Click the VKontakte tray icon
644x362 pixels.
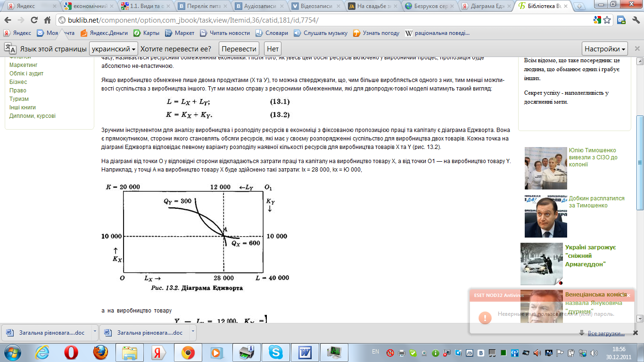(480, 352)
